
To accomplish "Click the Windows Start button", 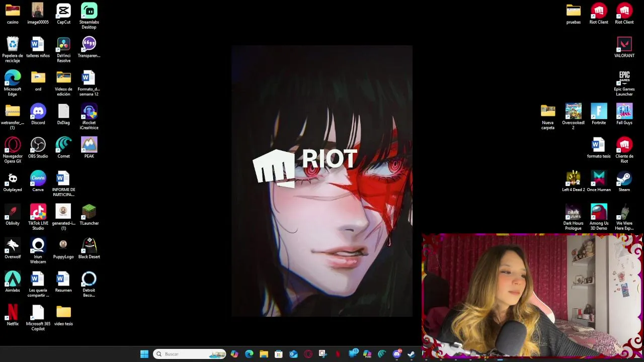I will click(144, 354).
